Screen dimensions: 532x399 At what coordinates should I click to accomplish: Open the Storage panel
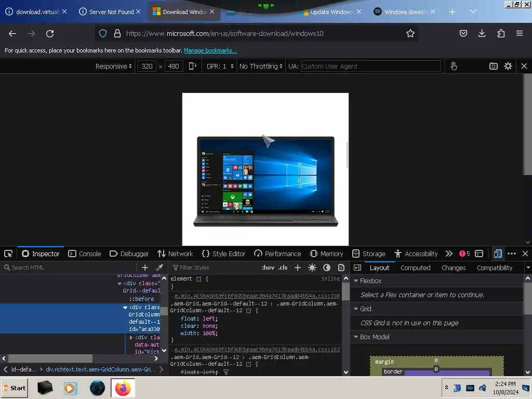tap(368, 254)
